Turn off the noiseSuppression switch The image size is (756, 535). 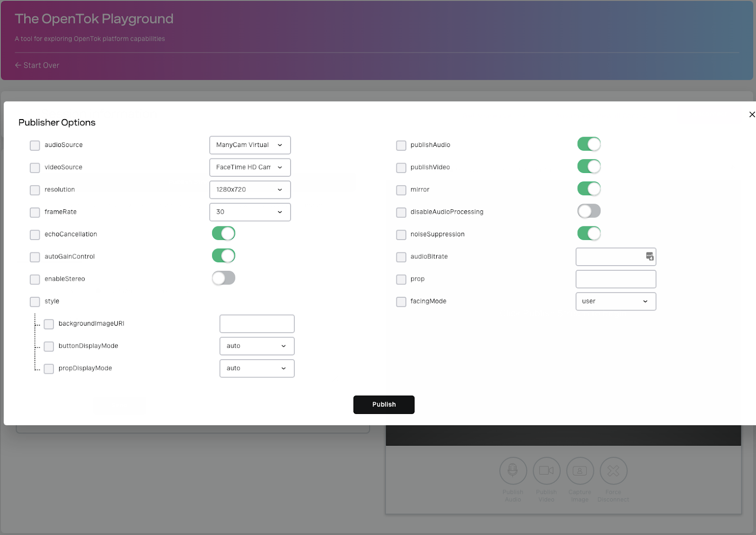(589, 233)
